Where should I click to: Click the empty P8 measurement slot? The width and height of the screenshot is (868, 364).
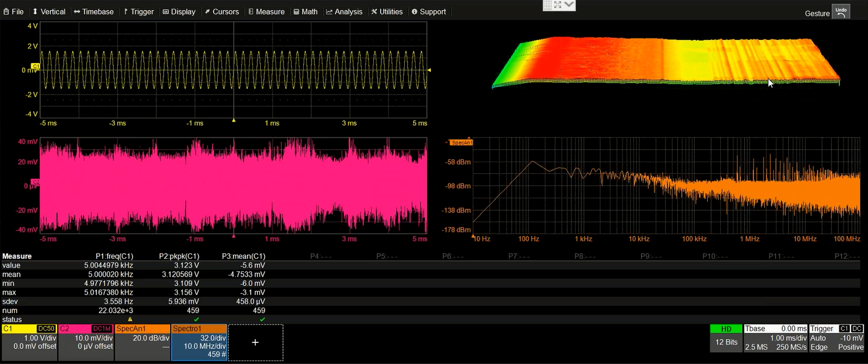(x=585, y=256)
